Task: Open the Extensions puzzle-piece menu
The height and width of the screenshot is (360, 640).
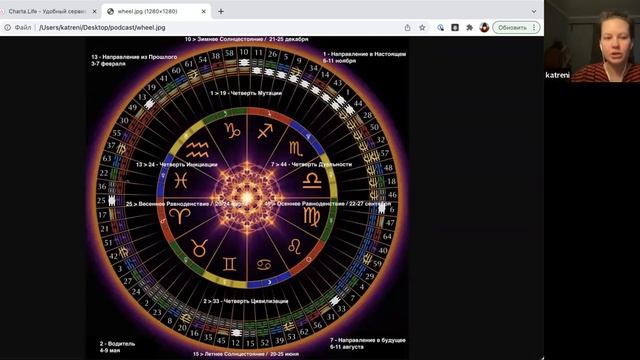Action: pos(469,27)
